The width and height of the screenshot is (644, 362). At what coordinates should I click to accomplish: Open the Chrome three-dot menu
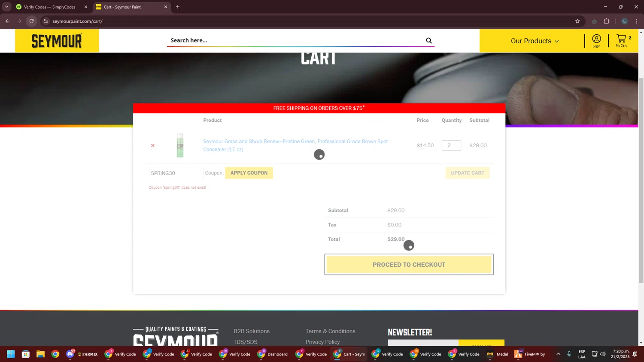(637, 21)
